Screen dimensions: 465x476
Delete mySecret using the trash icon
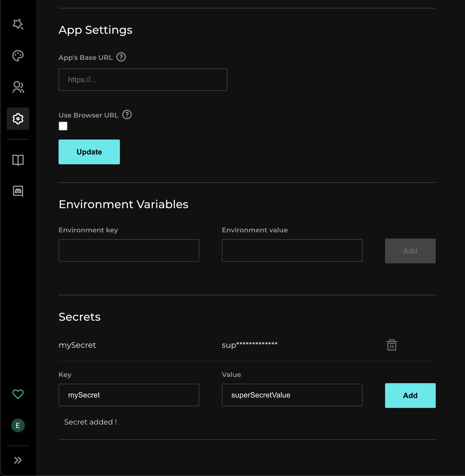click(x=392, y=345)
